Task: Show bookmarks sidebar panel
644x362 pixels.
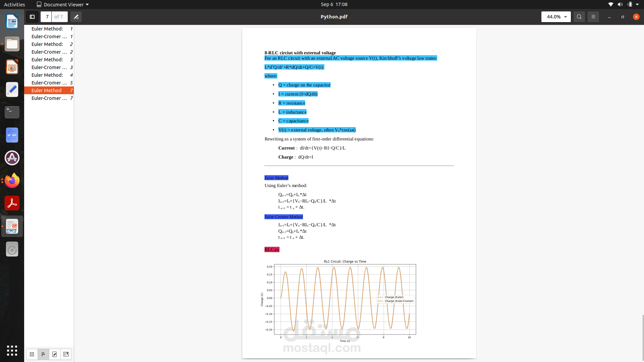Action: pyautogui.click(x=66, y=354)
